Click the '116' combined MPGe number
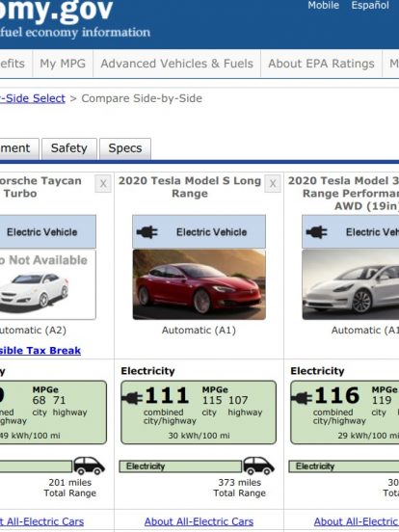399x532 pixels. (336, 395)
